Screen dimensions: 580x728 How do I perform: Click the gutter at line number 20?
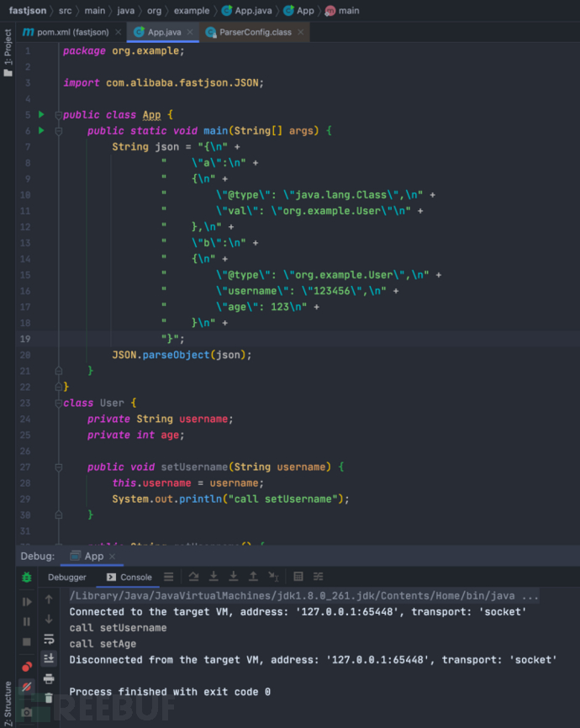[x=25, y=355]
